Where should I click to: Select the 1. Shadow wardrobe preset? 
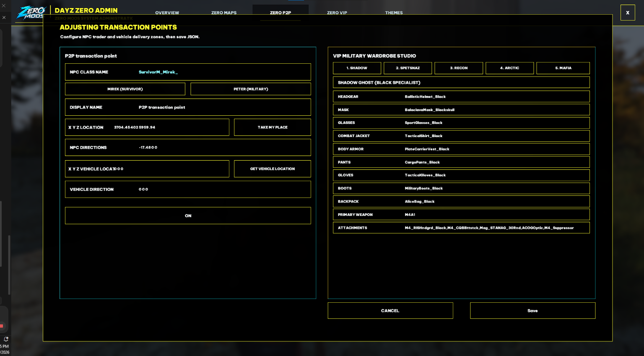coord(357,68)
